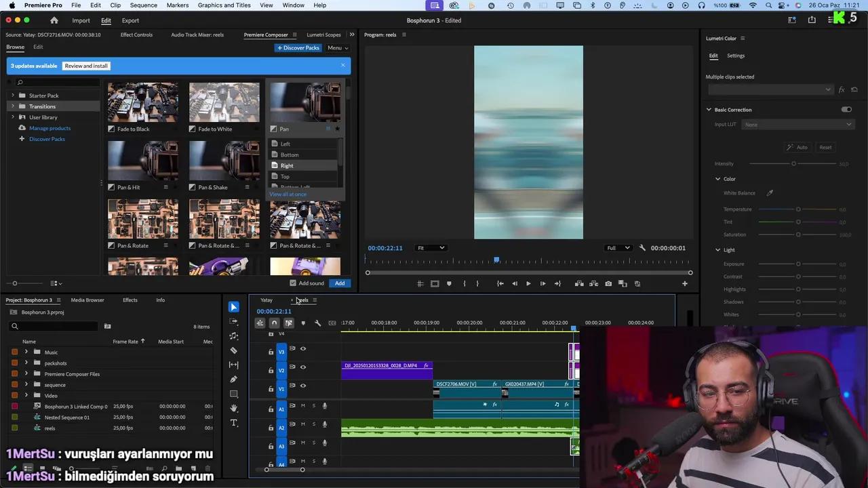The image size is (868, 488).
Task: Toggle the Add sound checkbox
Action: pos(293,283)
